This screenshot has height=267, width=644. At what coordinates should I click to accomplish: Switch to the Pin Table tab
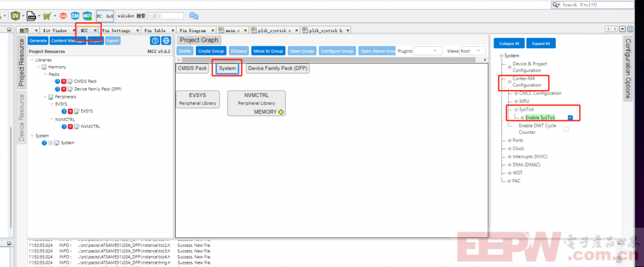(x=158, y=30)
